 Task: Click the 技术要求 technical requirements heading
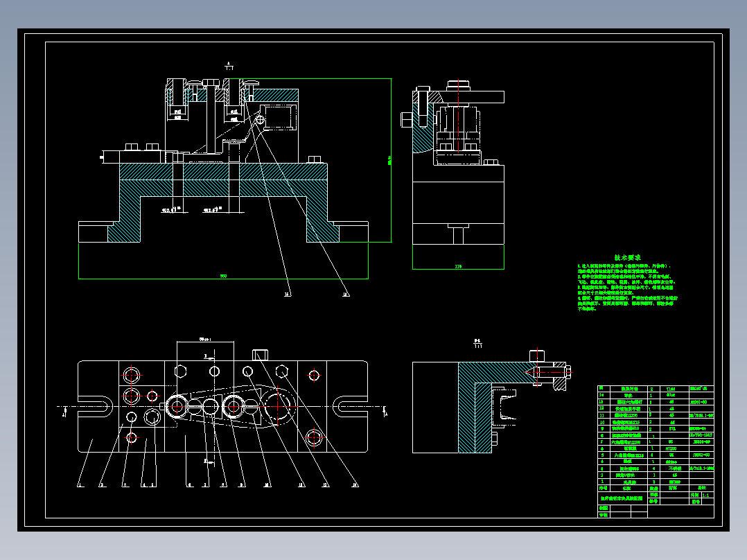tap(627, 257)
